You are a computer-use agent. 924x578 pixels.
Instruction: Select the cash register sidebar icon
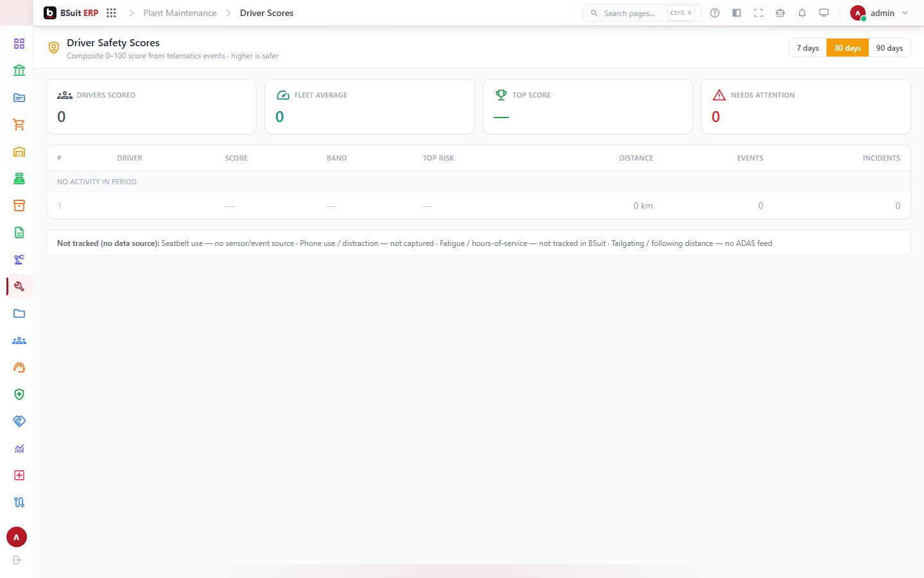[19, 179]
